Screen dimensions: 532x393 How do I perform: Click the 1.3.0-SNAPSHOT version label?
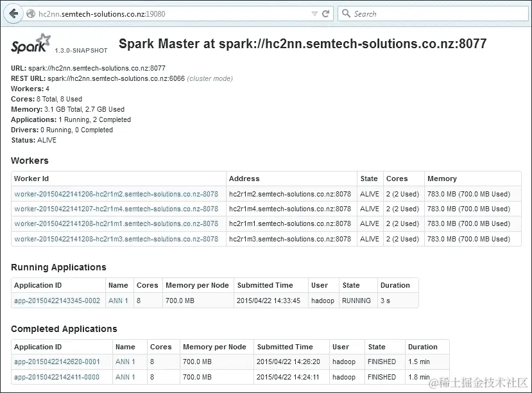pos(81,51)
